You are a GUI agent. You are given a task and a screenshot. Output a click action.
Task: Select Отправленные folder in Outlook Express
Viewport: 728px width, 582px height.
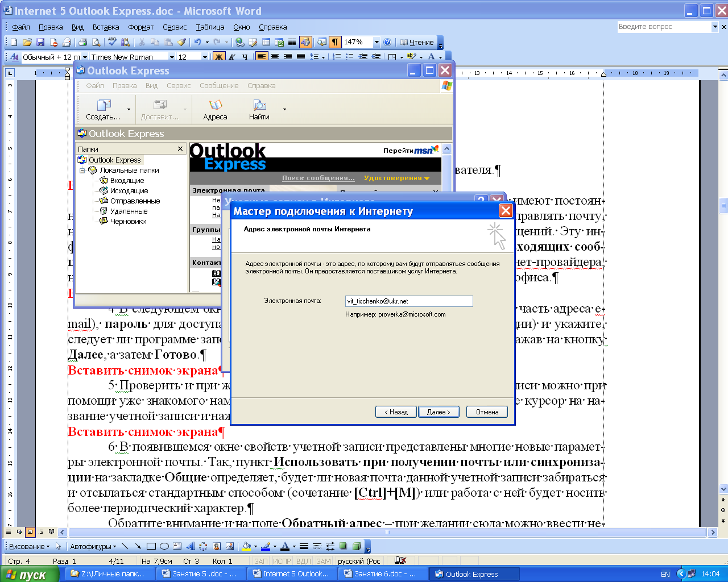[135, 201]
